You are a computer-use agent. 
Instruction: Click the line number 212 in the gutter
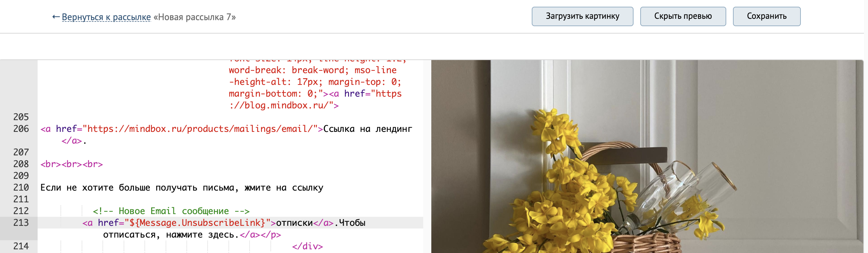point(21,211)
